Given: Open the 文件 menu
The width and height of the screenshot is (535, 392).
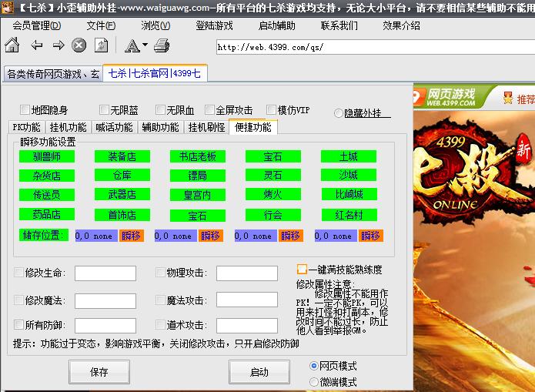Looking at the screenshot, I should [x=101, y=25].
